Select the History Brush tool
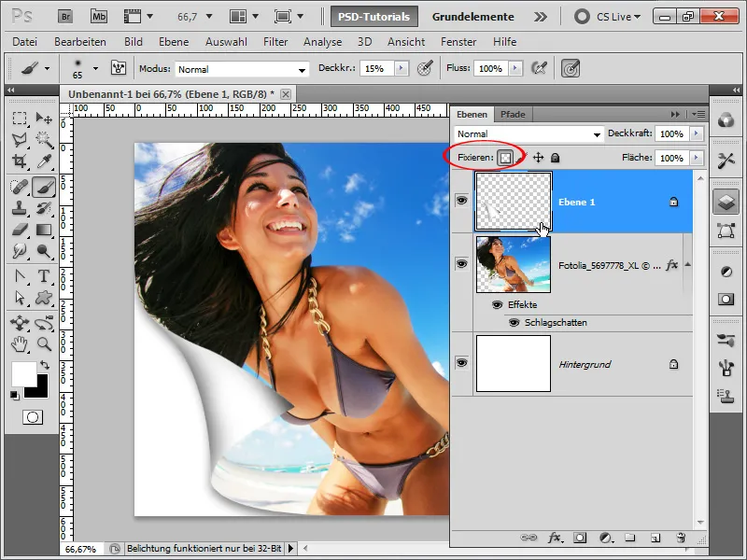The image size is (747, 560). pyautogui.click(x=44, y=208)
